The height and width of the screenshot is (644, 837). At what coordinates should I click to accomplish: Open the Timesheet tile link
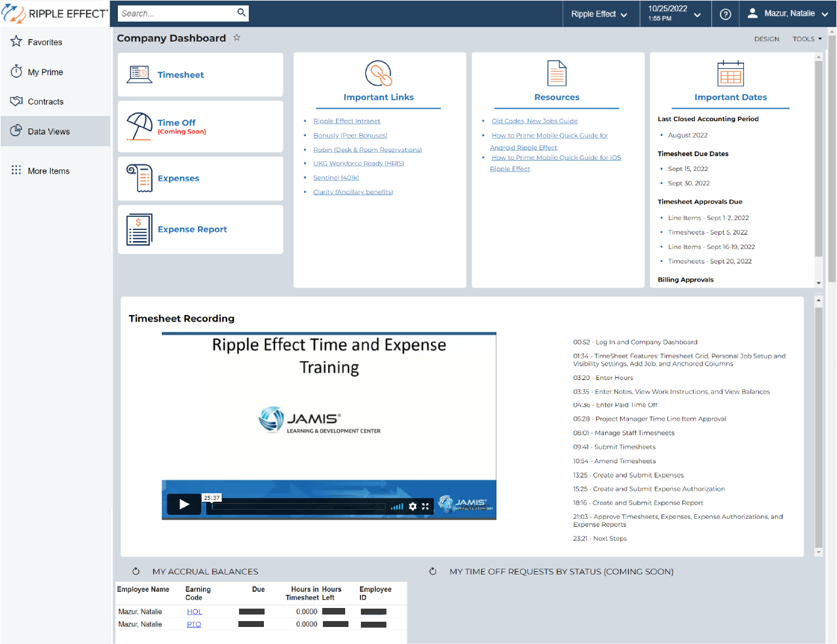181,75
